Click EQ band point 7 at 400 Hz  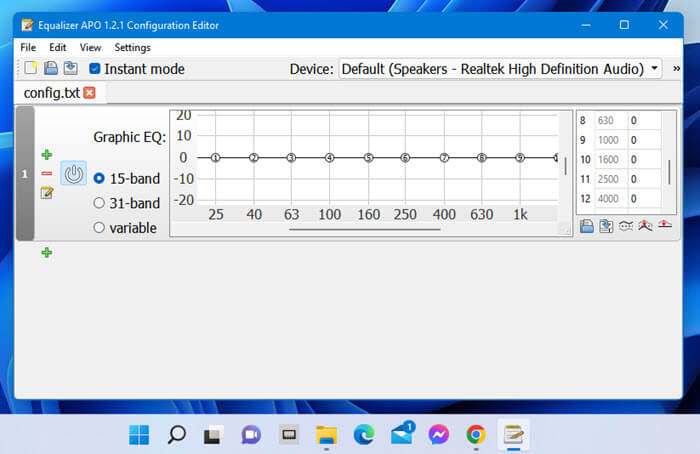click(444, 158)
